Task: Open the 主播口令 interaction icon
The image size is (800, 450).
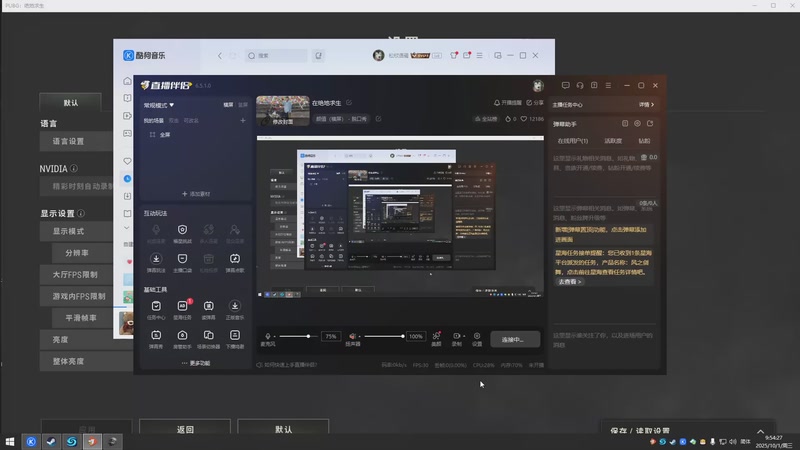Action: click(x=182, y=259)
